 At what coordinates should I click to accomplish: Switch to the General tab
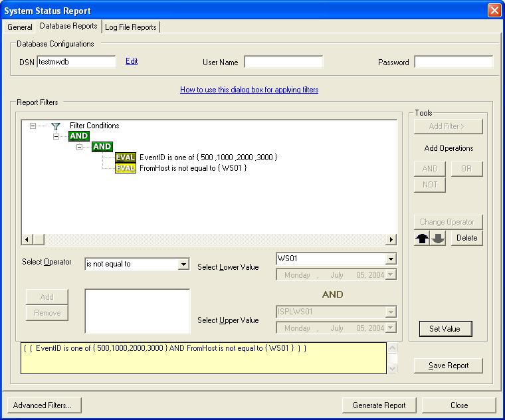click(x=20, y=27)
